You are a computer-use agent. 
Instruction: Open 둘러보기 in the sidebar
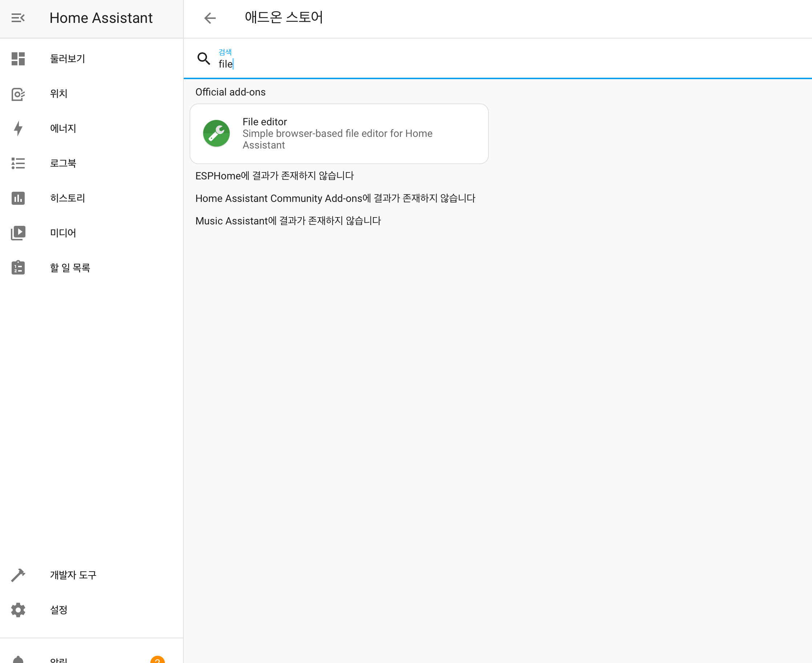pos(92,59)
